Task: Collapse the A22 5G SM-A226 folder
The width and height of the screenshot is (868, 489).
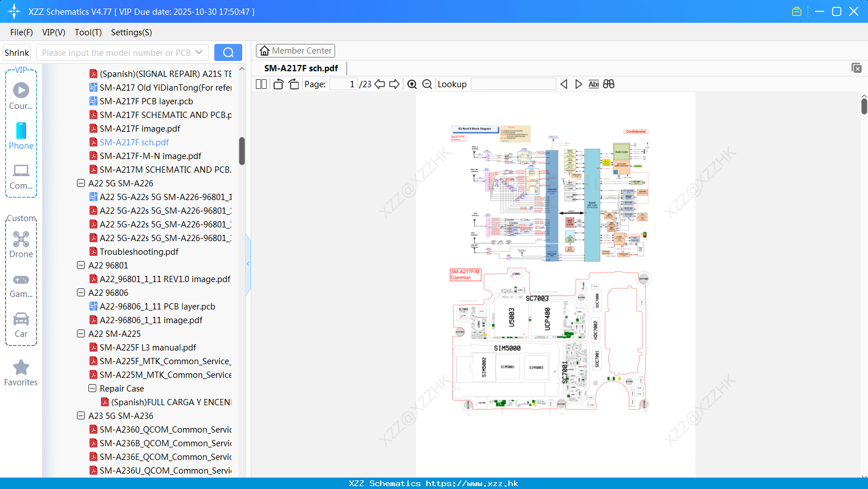Action: tap(81, 183)
